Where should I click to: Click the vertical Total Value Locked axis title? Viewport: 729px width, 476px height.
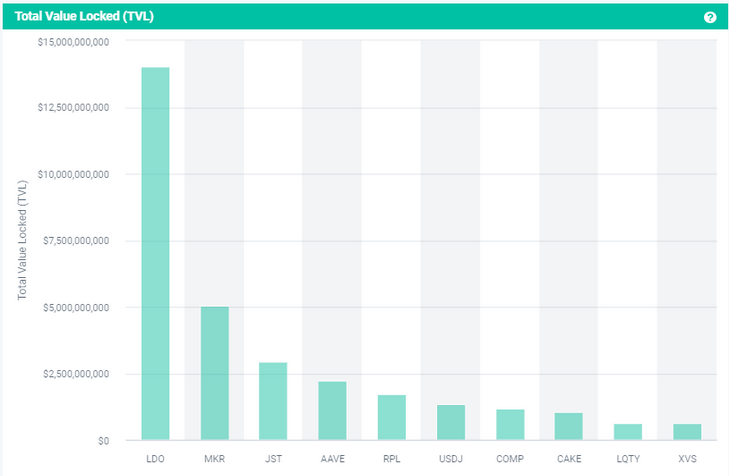click(23, 241)
